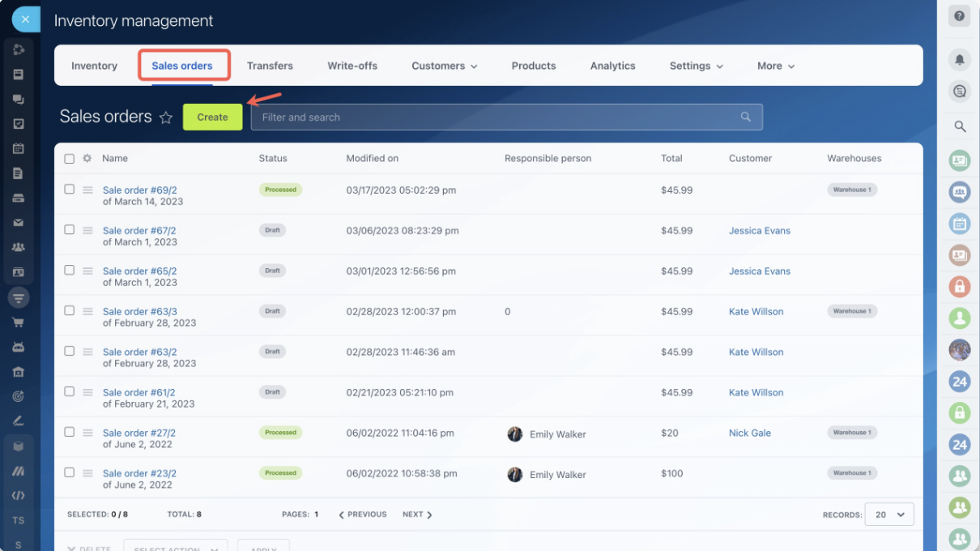Open the Settings dropdown in the navigation

click(696, 66)
